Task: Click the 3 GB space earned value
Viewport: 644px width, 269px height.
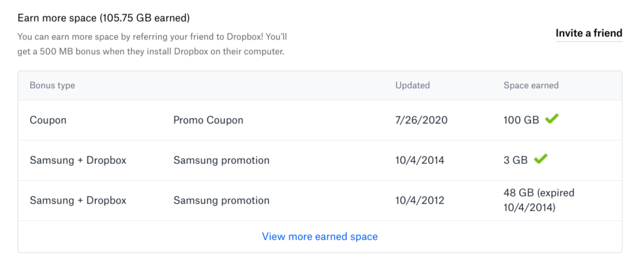Action: coord(516,161)
